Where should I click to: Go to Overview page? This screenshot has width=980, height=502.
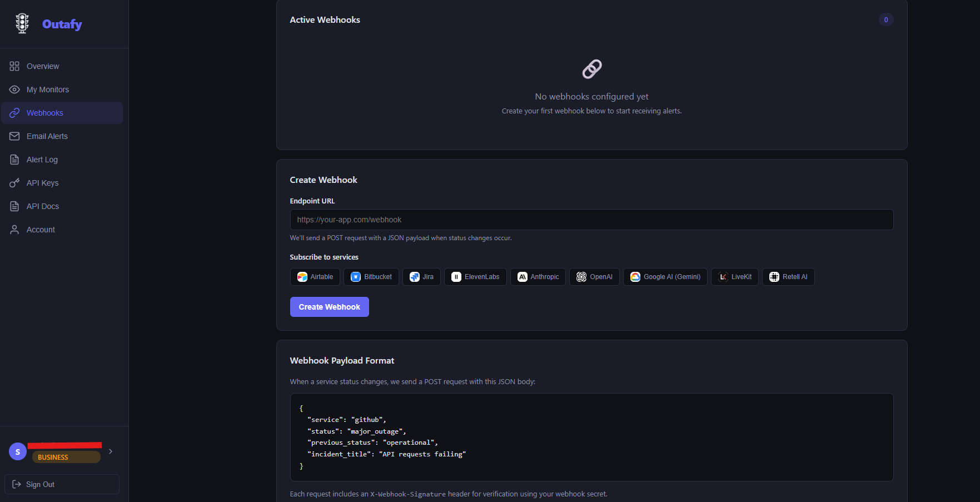pos(62,66)
